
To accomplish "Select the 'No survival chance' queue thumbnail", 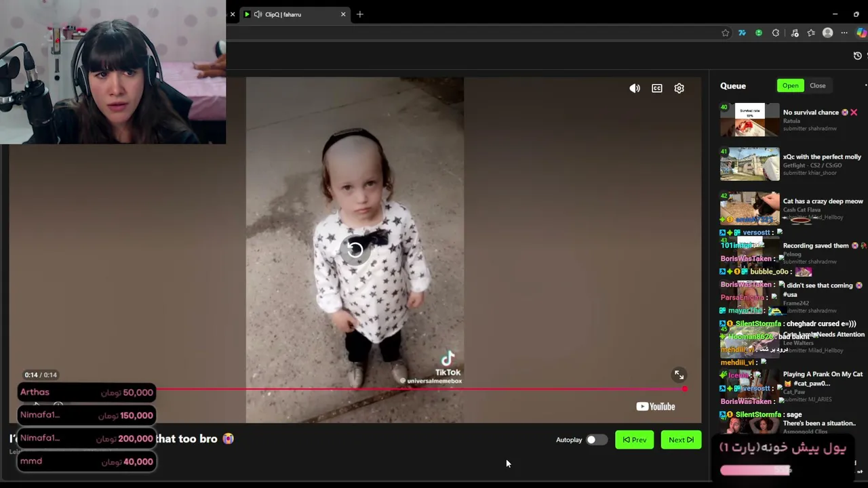I will [750, 120].
